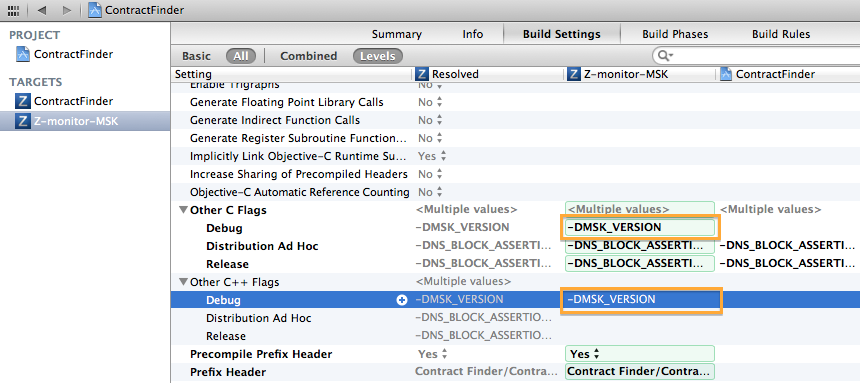The width and height of the screenshot is (860, 383).
Task: Go back with the left arrow
Action: [42, 10]
